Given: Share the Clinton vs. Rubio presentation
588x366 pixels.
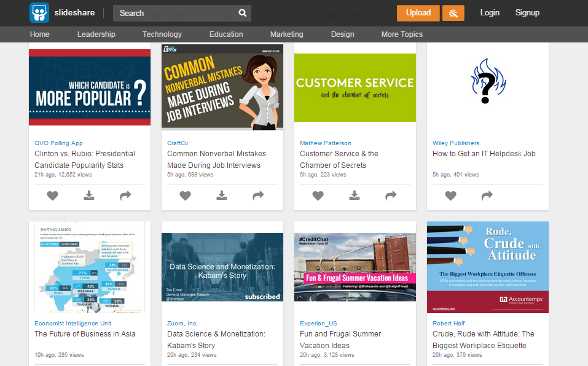Looking at the screenshot, I should point(125,196).
